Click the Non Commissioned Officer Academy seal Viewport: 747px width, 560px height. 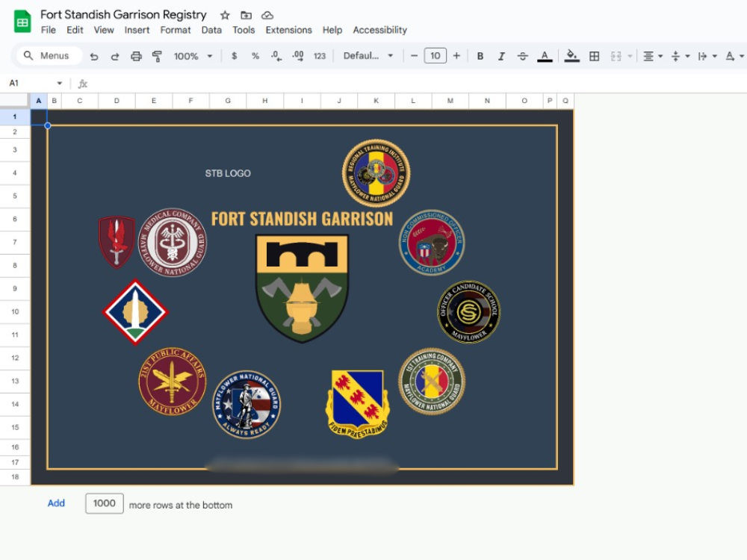coord(432,243)
